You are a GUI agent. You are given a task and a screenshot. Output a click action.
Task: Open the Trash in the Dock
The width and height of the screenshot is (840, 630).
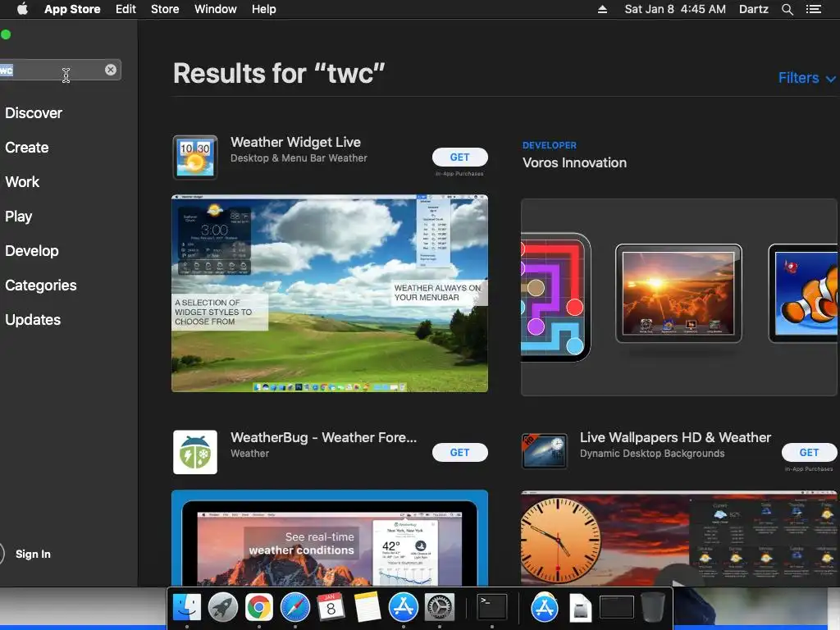(x=652, y=607)
